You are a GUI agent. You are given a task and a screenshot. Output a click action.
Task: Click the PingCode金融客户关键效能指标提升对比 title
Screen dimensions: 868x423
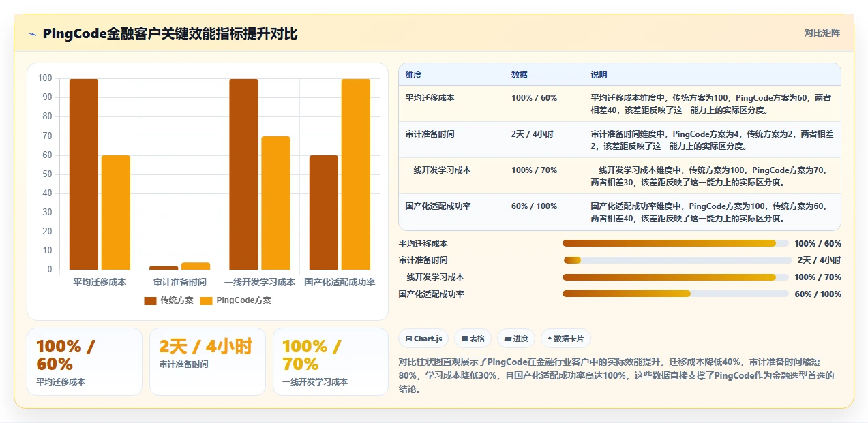click(170, 34)
